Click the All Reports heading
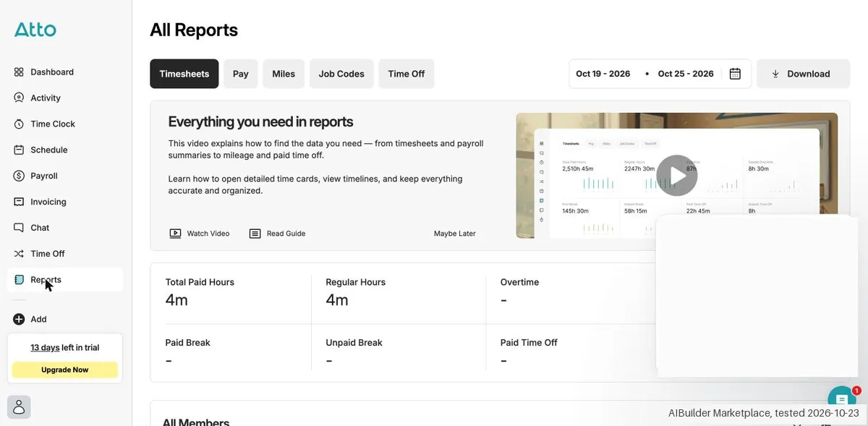The width and height of the screenshot is (868, 426). pyautogui.click(x=194, y=30)
